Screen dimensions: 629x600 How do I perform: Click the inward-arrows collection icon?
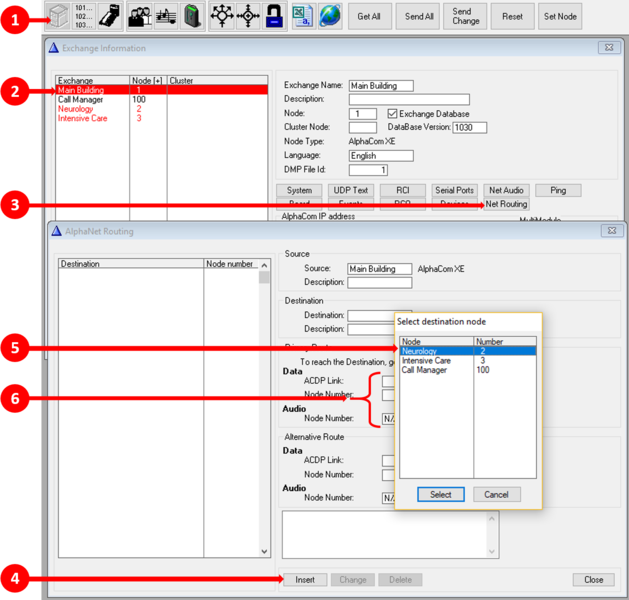click(x=248, y=16)
